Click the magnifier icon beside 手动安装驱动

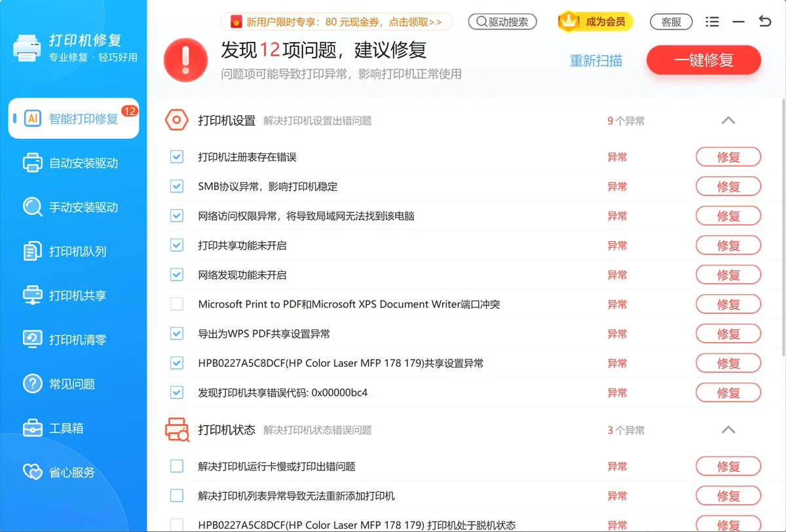32,207
